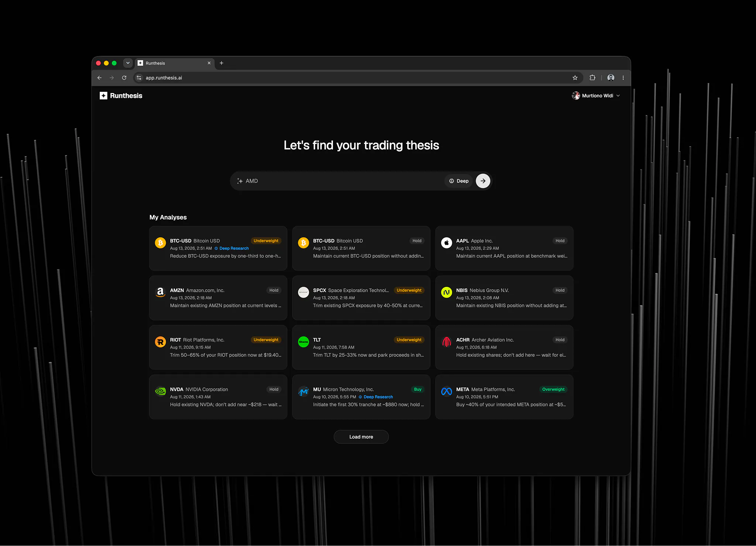756x546 pixels.
Task: Click the Meta logo on META card
Action: coord(447,391)
